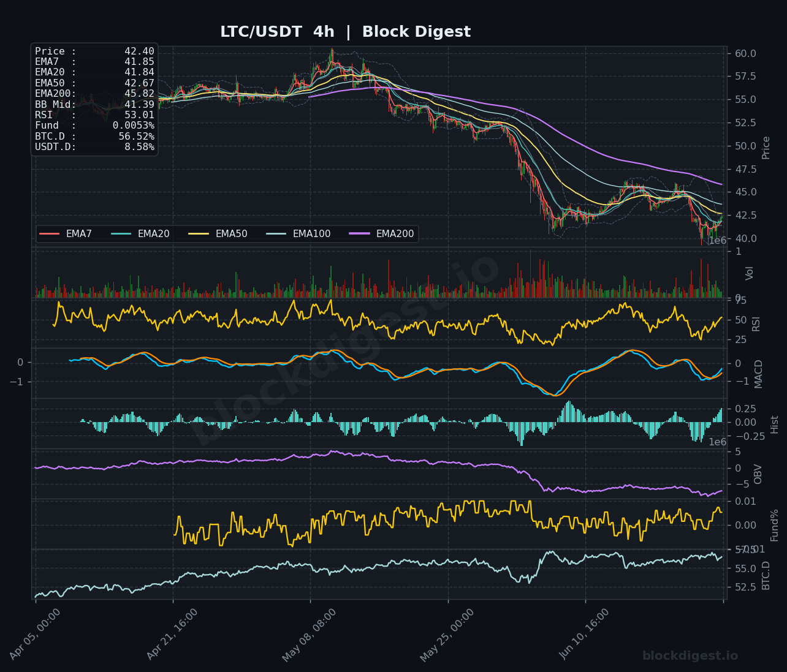Viewport: 787px width, 672px height.
Task: Click the teal EMA20 legend line swatch
Action: [121, 234]
